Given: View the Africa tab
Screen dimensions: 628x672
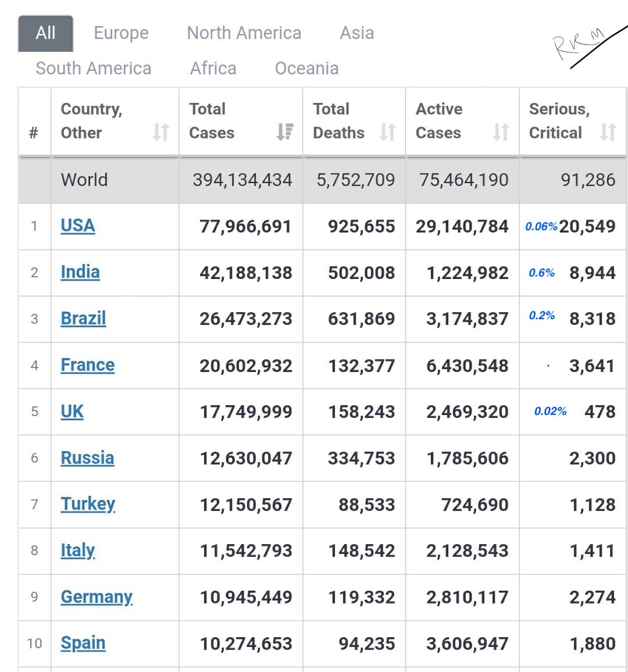Looking at the screenshot, I should coord(213,69).
